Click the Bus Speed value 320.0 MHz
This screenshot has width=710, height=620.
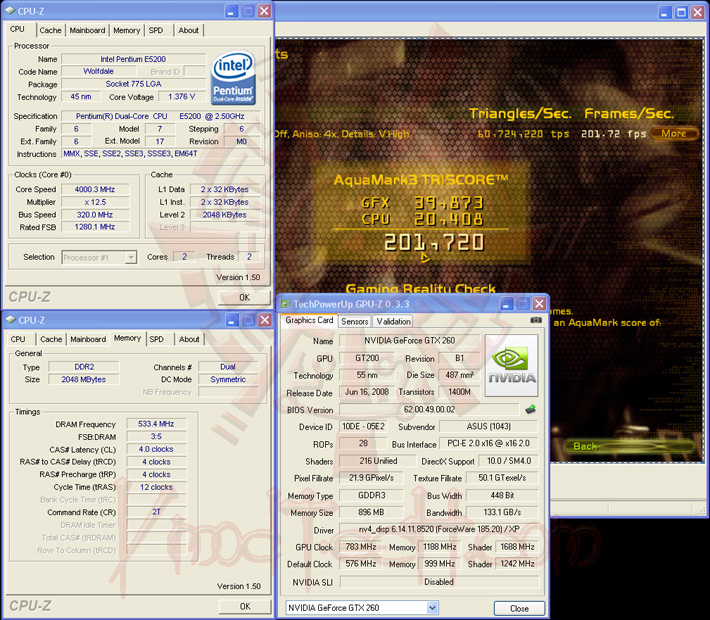(x=95, y=215)
